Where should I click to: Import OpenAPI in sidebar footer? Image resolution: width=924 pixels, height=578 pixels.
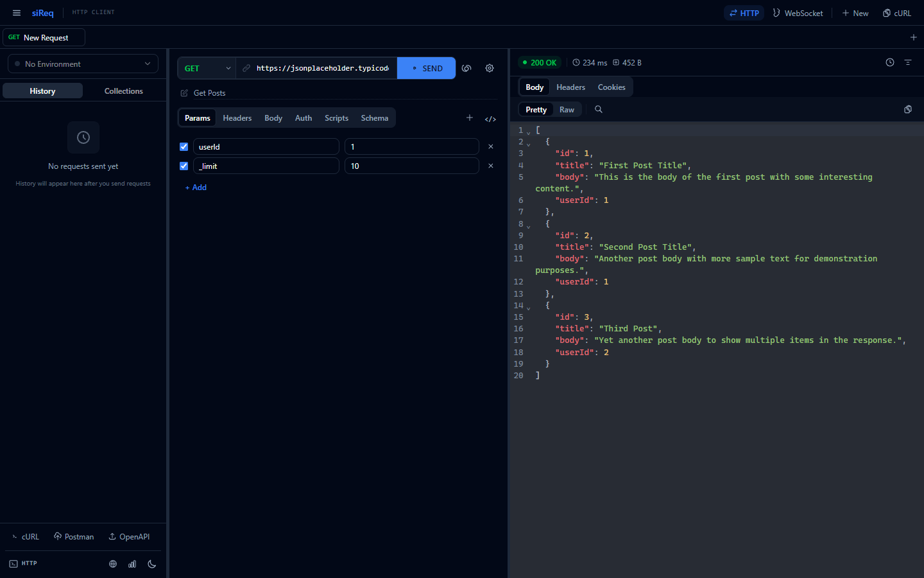129,537
